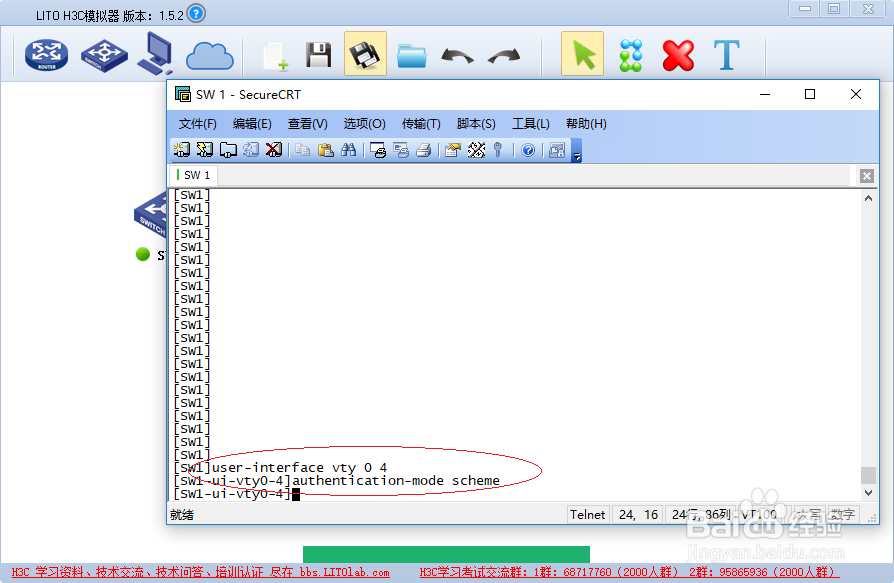This screenshot has width=894, height=583.
Task: Click the Find binoculars icon
Action: click(x=348, y=150)
